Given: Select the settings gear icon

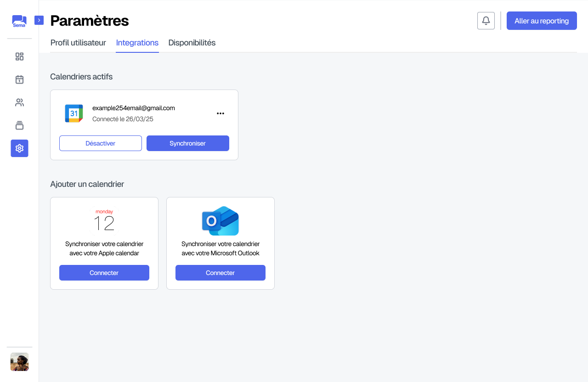Looking at the screenshot, I should [19, 148].
